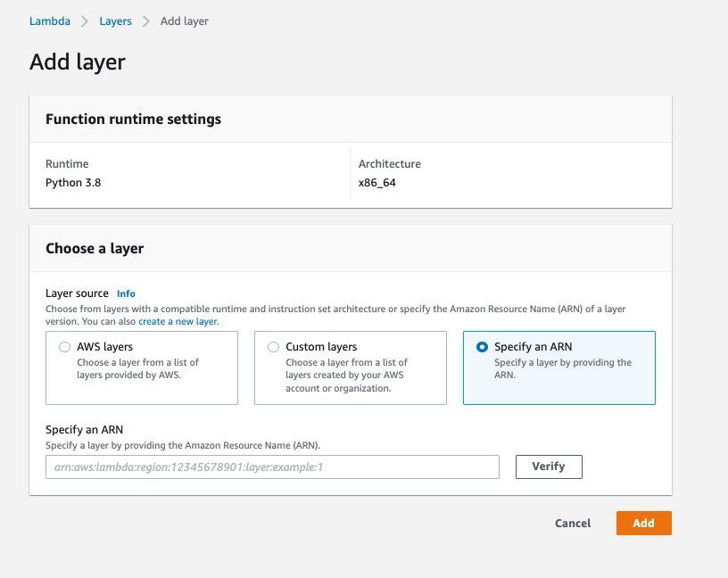This screenshot has width=728, height=578.
Task: Click the Specify an ARN card description
Action: pyautogui.click(x=562, y=369)
